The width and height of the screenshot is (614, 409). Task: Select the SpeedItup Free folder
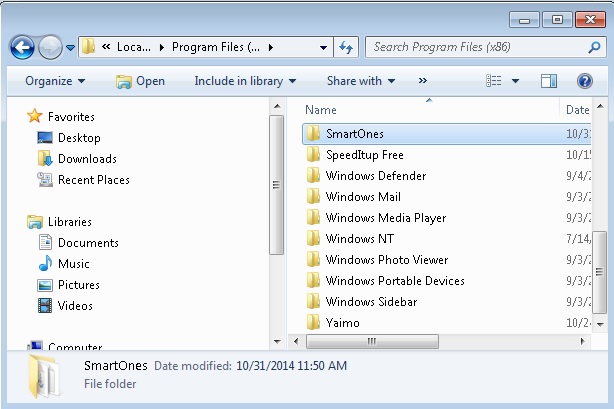[x=446, y=155]
